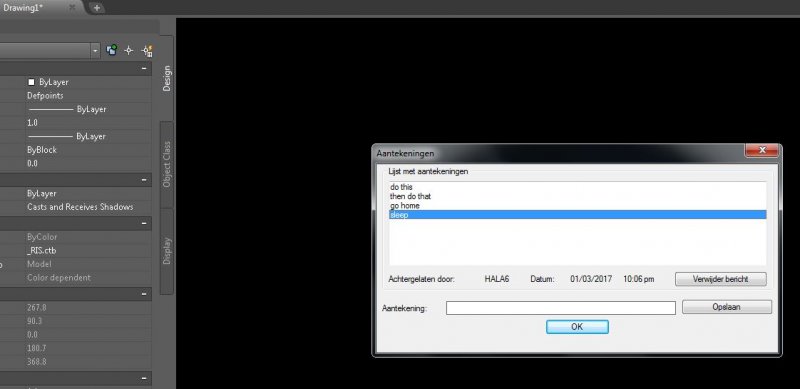
Task: Select the ByBlock transparency value
Action: (42, 150)
